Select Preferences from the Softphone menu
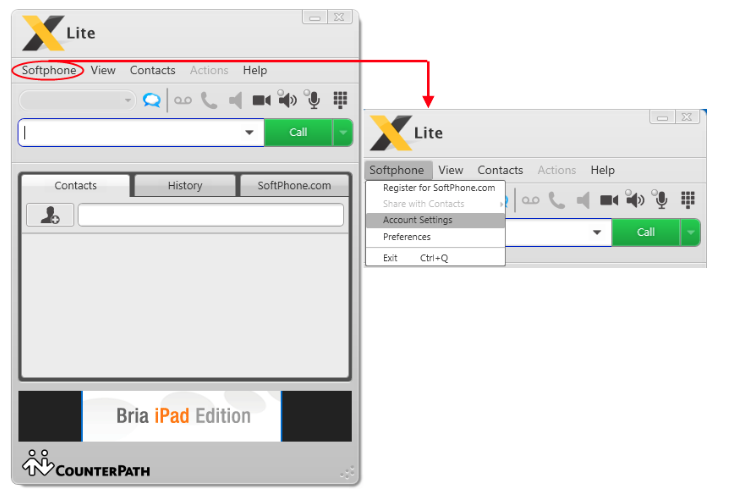Image resolution: width=731 pixels, height=497 pixels. pyautogui.click(x=436, y=237)
